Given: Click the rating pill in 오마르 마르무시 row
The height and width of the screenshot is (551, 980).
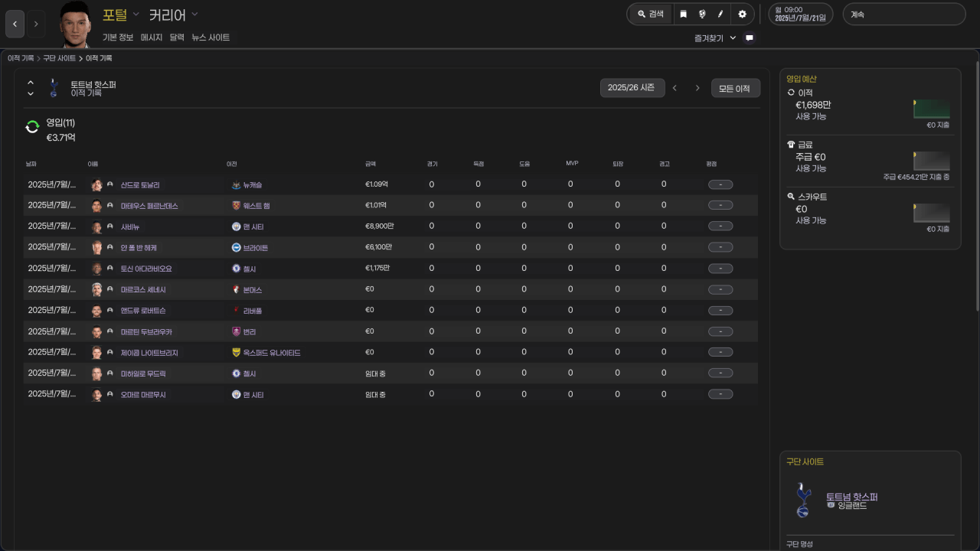Looking at the screenshot, I should pyautogui.click(x=720, y=394).
